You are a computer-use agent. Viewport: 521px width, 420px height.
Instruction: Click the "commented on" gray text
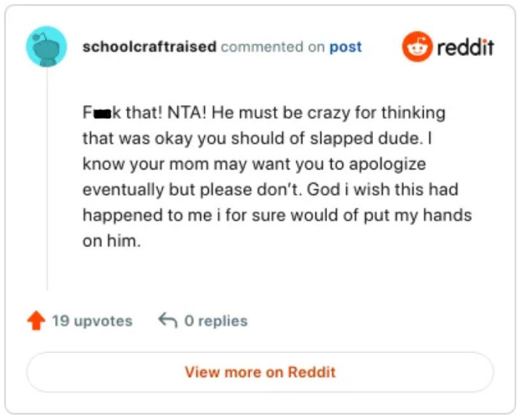click(x=272, y=47)
